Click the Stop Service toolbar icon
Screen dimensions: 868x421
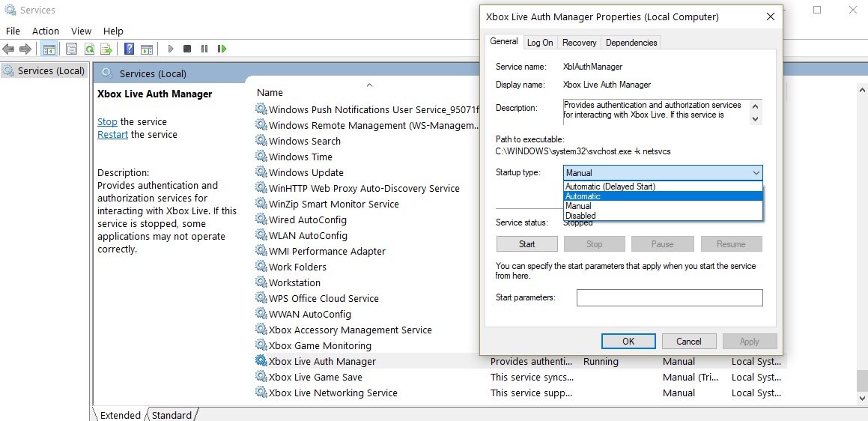click(x=186, y=49)
